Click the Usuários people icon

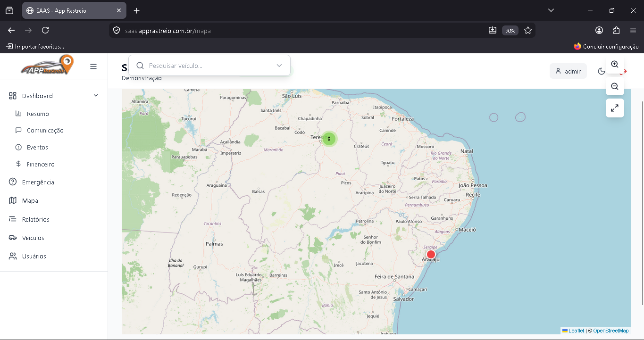(13, 256)
